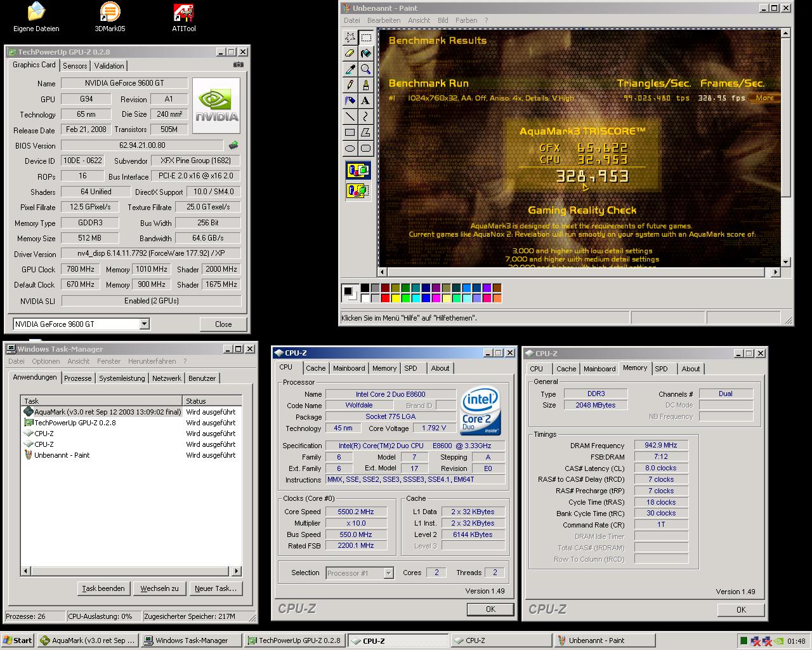812x650 pixels.
Task: Enable transparent selection option in Paint toolbox
Action: tap(358, 190)
